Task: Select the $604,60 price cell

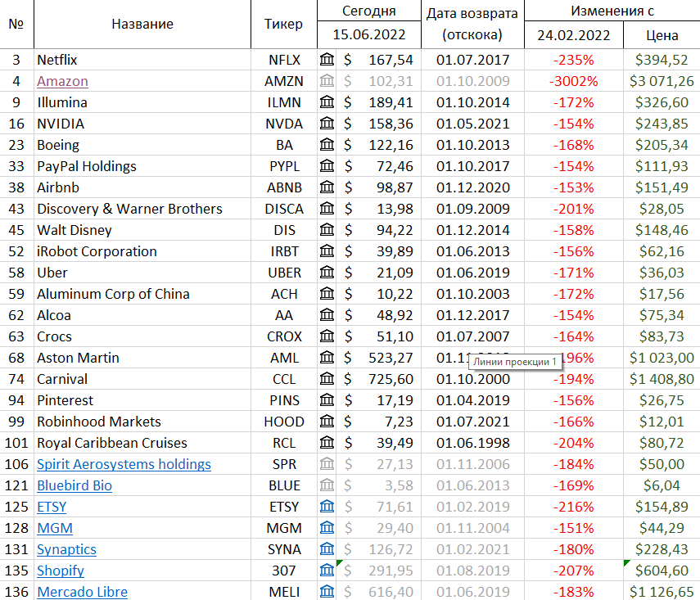Action: pyautogui.click(x=662, y=571)
